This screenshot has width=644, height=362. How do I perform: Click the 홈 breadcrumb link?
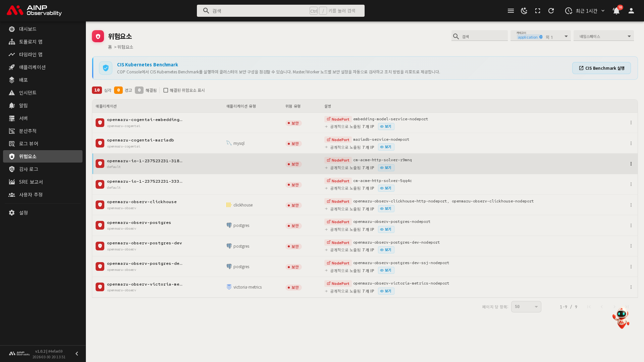pyautogui.click(x=110, y=47)
